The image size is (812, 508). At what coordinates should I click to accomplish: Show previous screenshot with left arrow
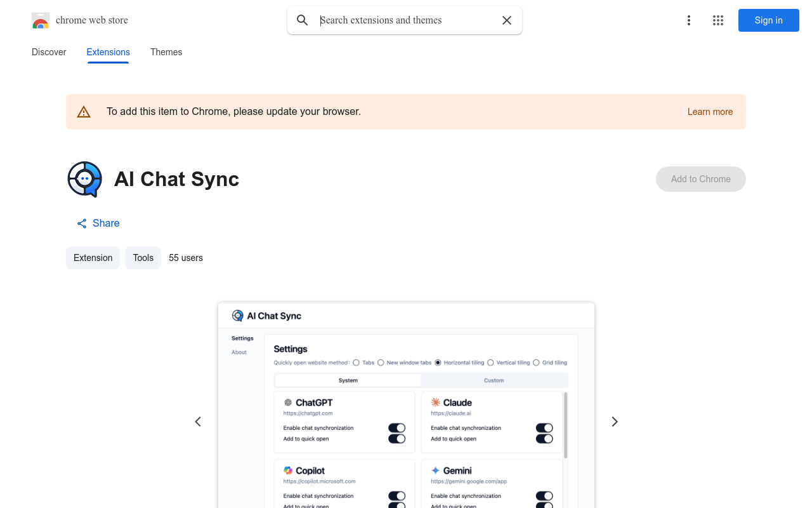click(x=198, y=422)
